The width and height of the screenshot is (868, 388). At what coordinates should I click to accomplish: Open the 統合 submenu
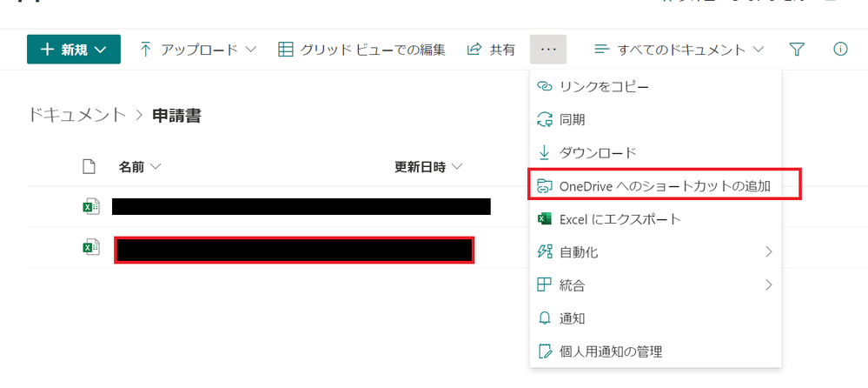(655, 285)
